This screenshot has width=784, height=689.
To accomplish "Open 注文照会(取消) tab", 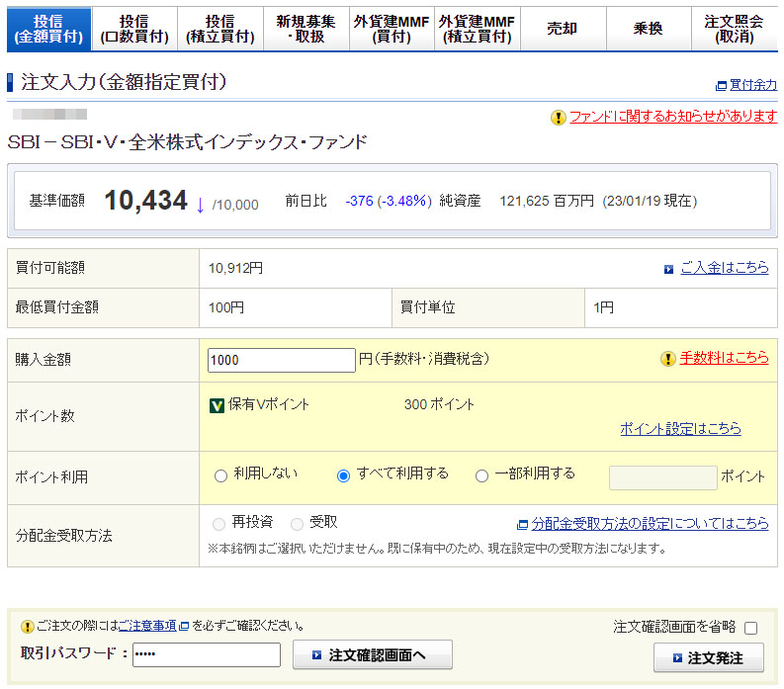I will point(734,30).
